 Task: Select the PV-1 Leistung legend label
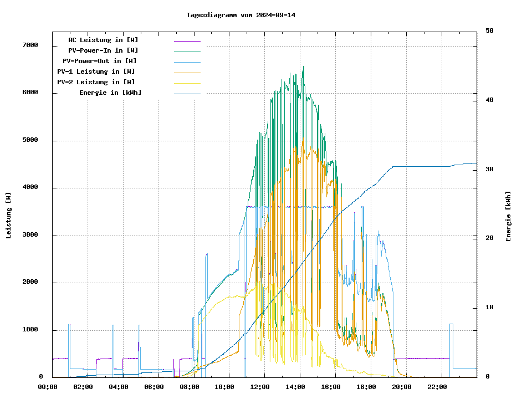(96, 71)
